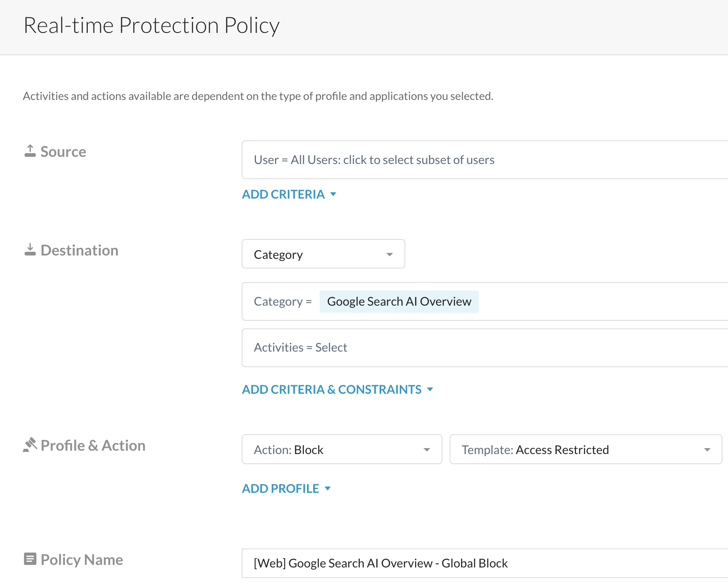This screenshot has height=586, width=728.
Task: Click the ADD CRITERIA & CONSTRAINTS caret arrow
Action: [430, 390]
